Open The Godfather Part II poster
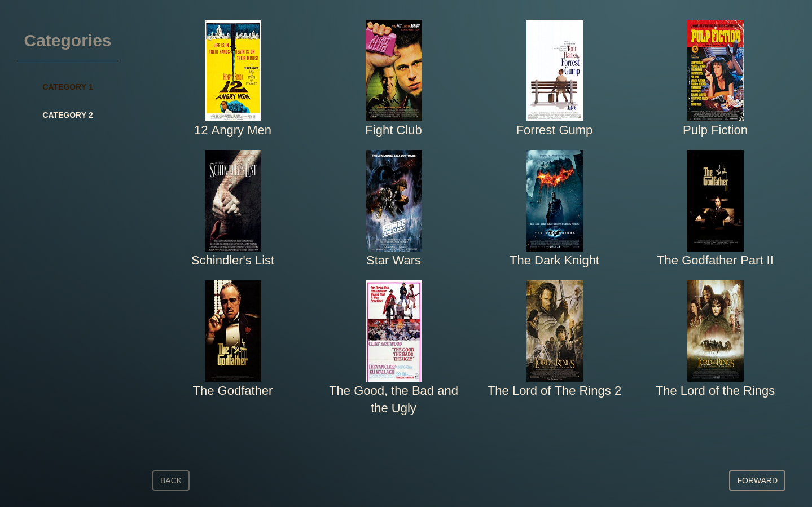The width and height of the screenshot is (812, 507). (715, 201)
